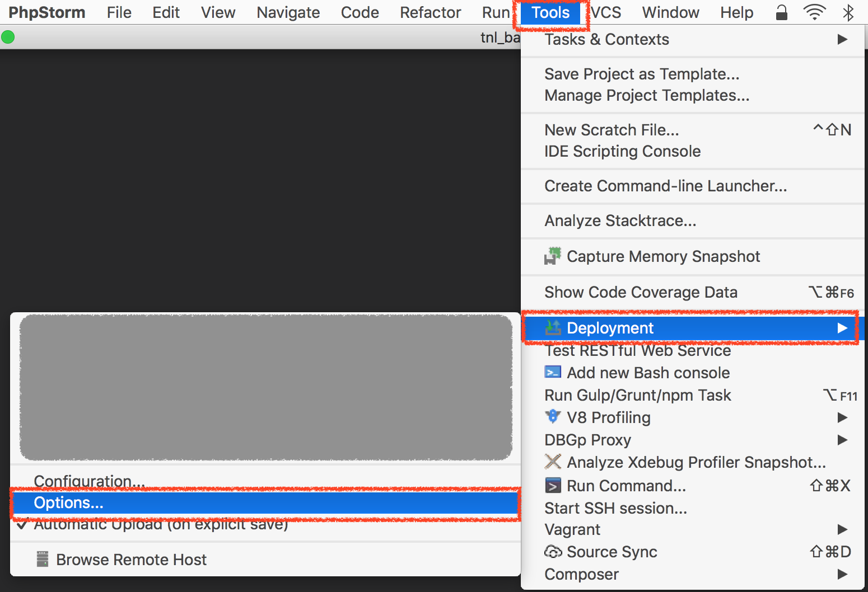The height and width of the screenshot is (592, 868).
Task: Click the Capture Memory Snapshot icon
Action: point(553,256)
